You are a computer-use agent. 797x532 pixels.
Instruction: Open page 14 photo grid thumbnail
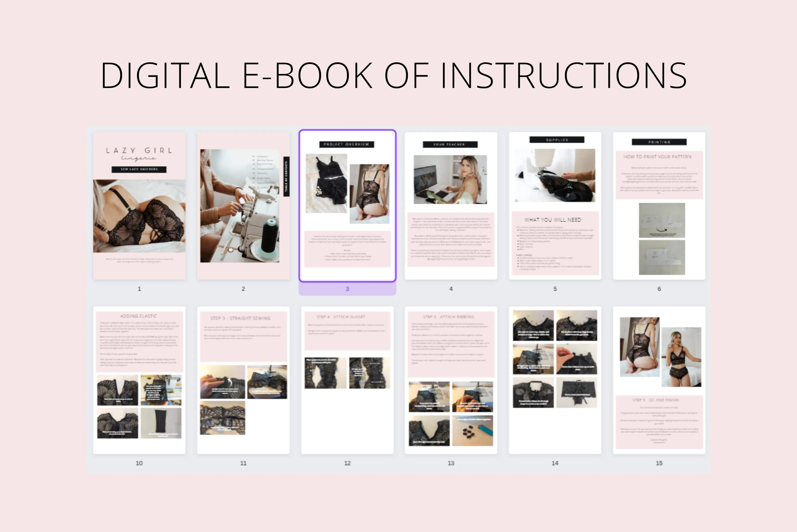(x=555, y=380)
